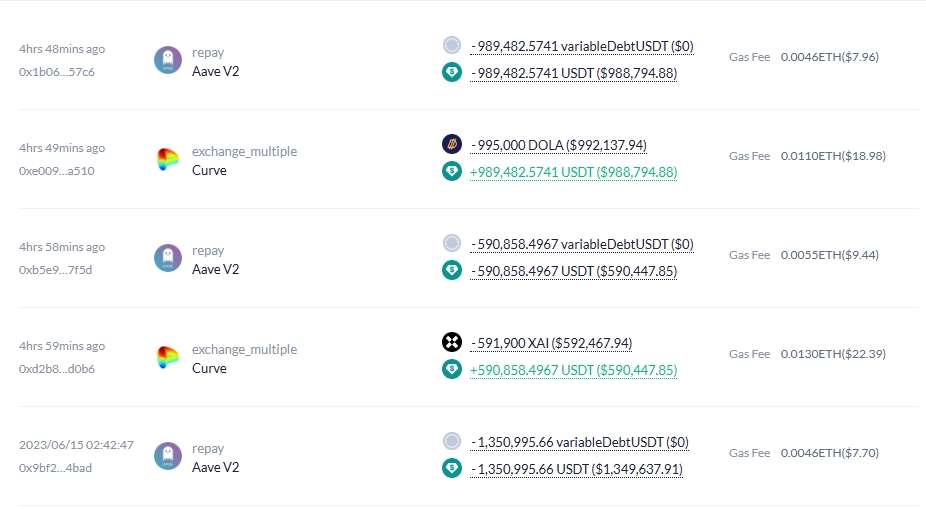Open transaction hash 0xe009...a510
Screen dimensions: 926x509
coord(57,171)
